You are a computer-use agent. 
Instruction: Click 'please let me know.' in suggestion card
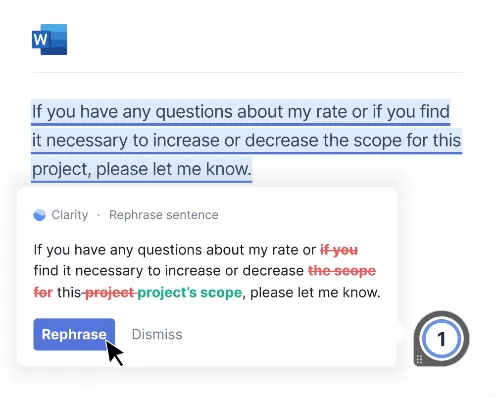(315, 293)
